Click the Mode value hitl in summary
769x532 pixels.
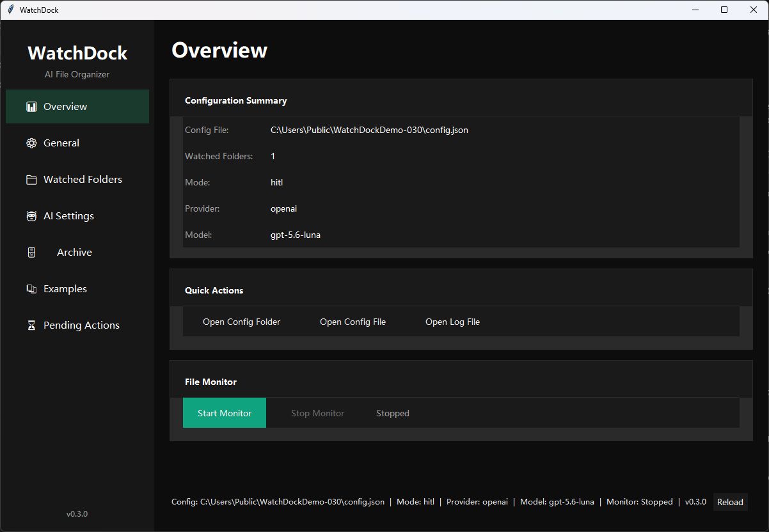tap(276, 182)
